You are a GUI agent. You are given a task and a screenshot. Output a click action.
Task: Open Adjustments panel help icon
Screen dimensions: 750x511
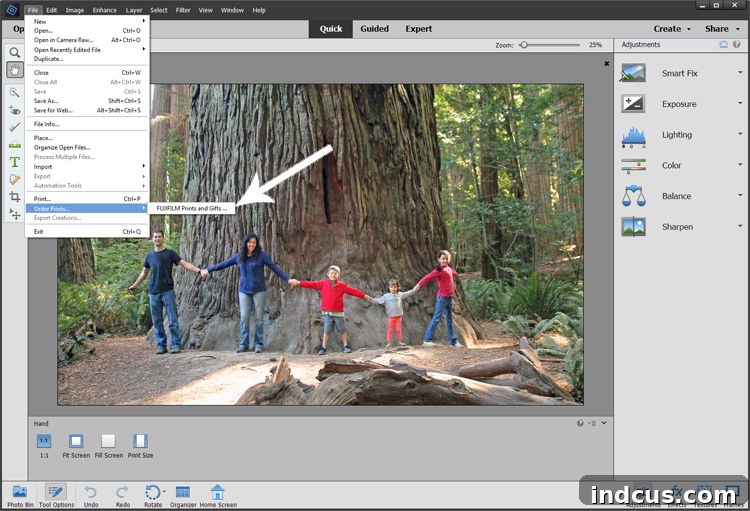737,44
